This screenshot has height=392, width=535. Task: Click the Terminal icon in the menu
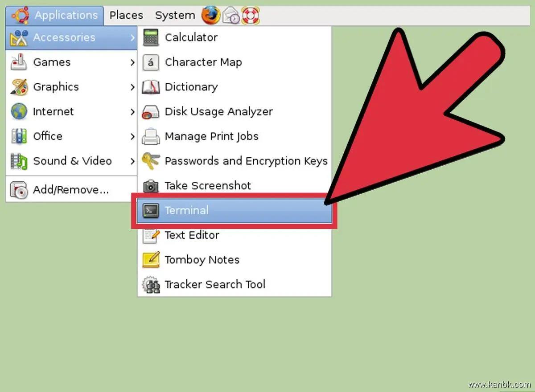[151, 211]
